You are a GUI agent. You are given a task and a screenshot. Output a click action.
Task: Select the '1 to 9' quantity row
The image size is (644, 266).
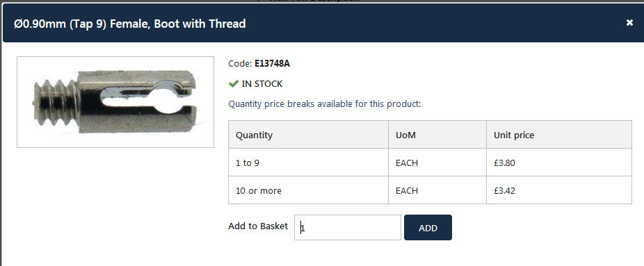(x=430, y=163)
